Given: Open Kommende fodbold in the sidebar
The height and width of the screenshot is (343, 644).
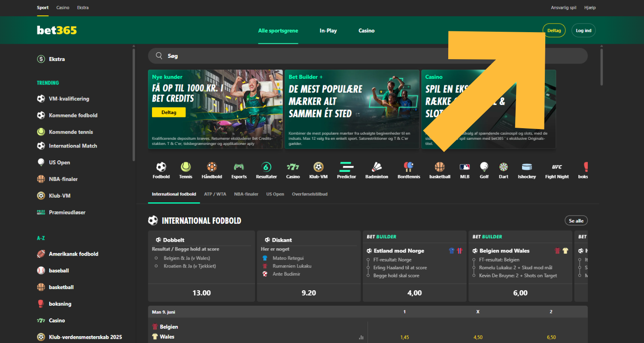Looking at the screenshot, I should point(67,115).
